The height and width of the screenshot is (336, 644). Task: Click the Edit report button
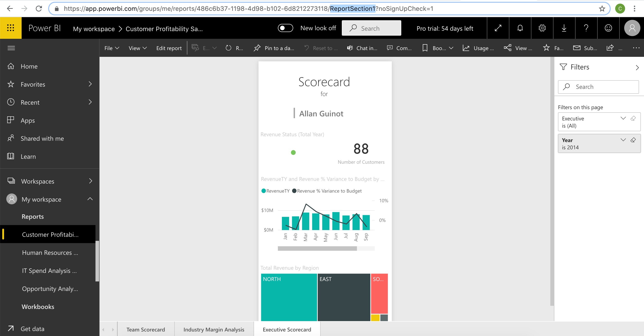[169, 48]
